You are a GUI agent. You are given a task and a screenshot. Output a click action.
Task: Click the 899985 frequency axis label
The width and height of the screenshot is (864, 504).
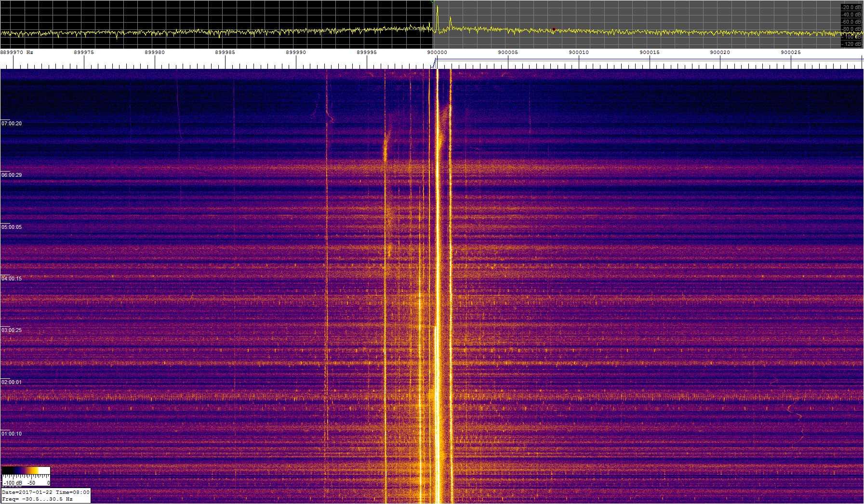[x=225, y=53]
